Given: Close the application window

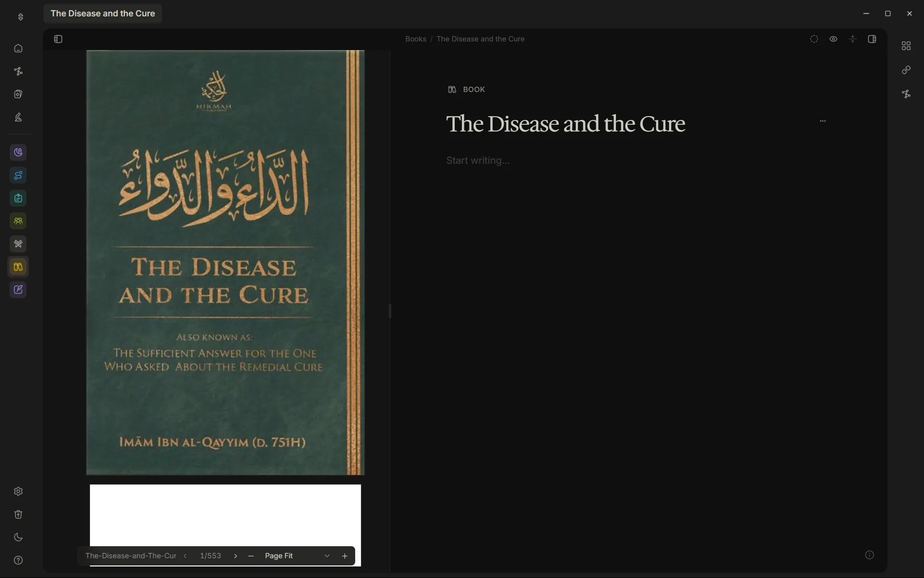Looking at the screenshot, I should coord(909,13).
